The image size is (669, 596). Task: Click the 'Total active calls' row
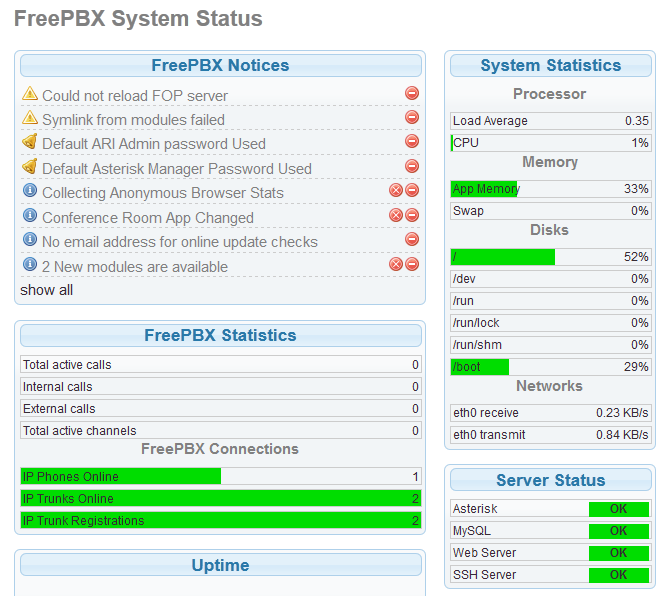(x=221, y=364)
